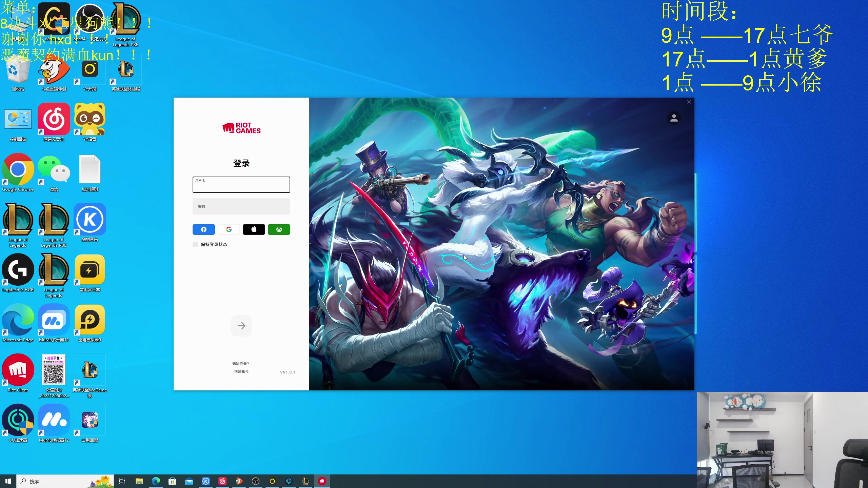Toggle the Google login option
Viewport: 868px width, 488px height.
click(x=228, y=229)
